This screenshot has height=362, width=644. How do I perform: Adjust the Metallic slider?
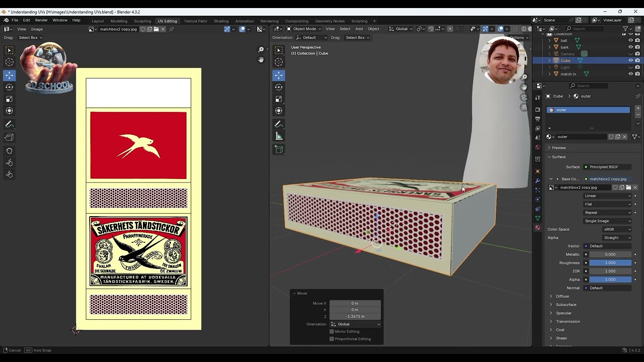point(610,254)
